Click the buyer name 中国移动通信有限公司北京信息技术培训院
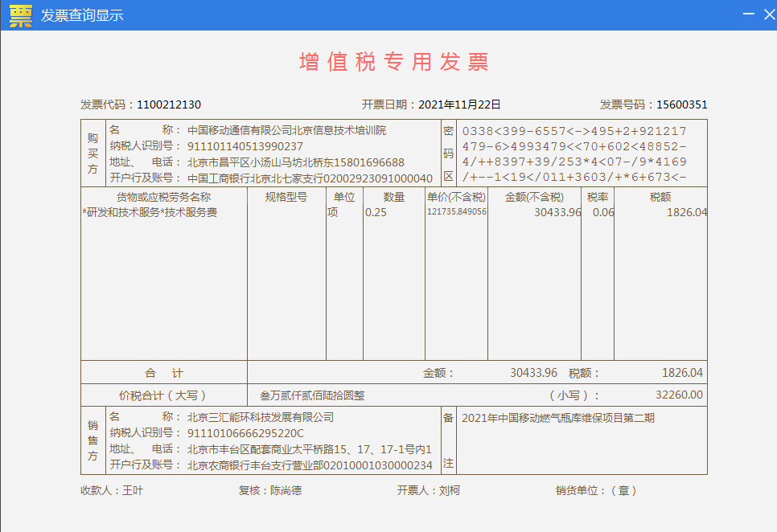The image size is (777, 532). (x=286, y=130)
